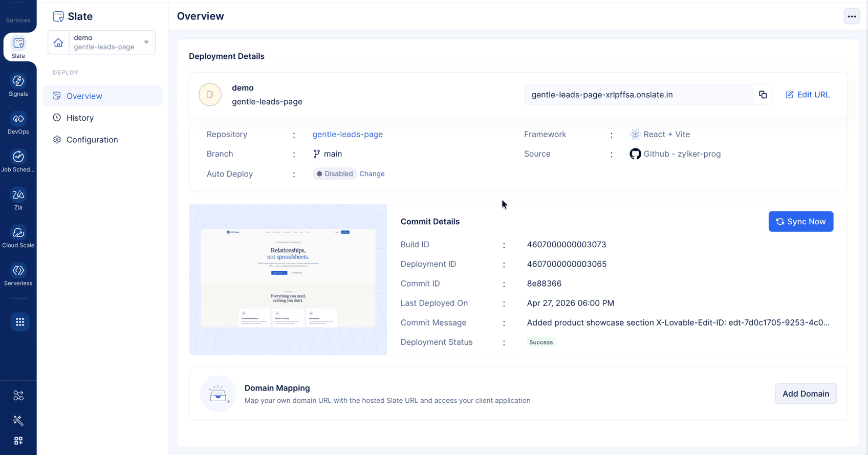Open the Serverless service
Screen dimensions: 868x455
(18, 275)
